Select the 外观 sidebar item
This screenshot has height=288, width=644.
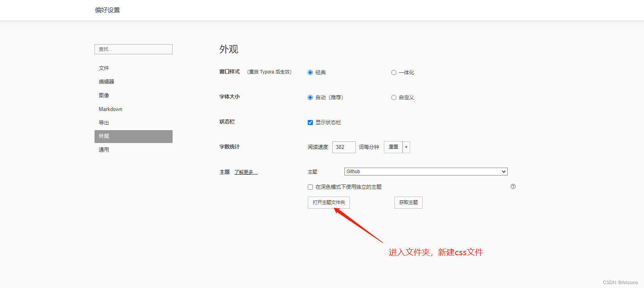click(x=134, y=136)
